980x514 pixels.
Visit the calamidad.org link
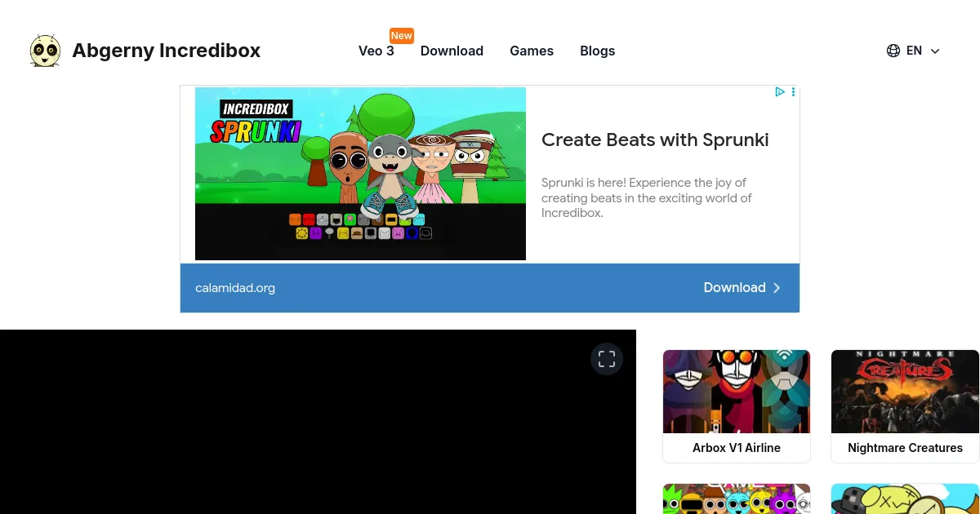point(235,288)
